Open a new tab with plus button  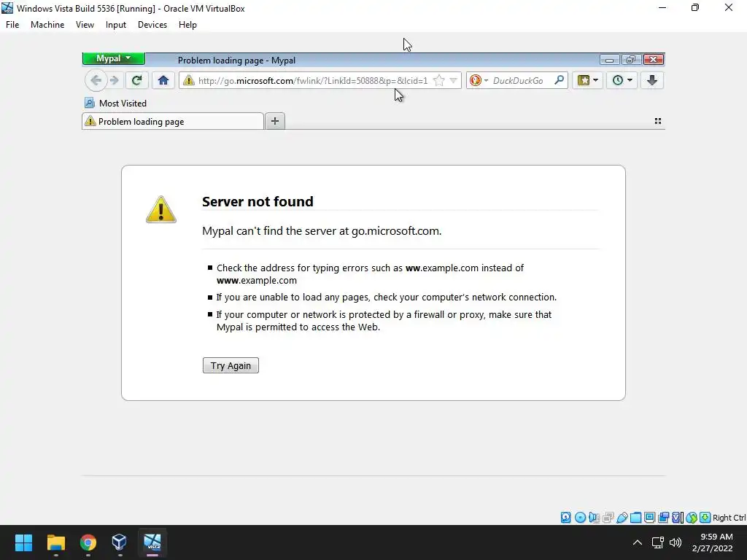(275, 121)
